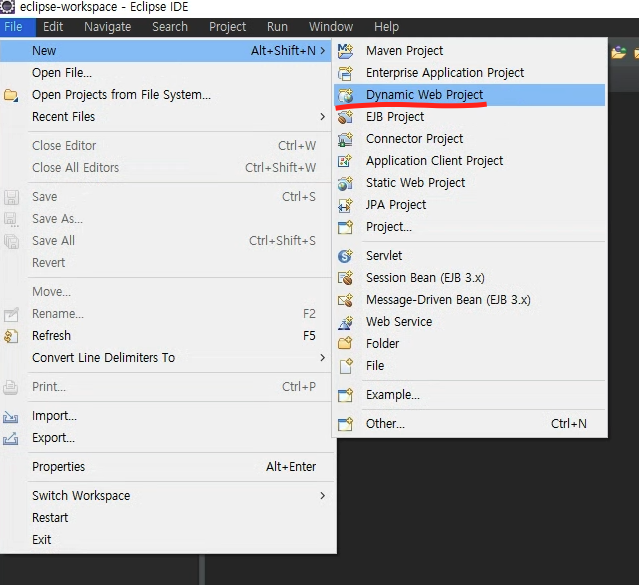
Task: Select EJB Project entry
Action: pos(469,117)
